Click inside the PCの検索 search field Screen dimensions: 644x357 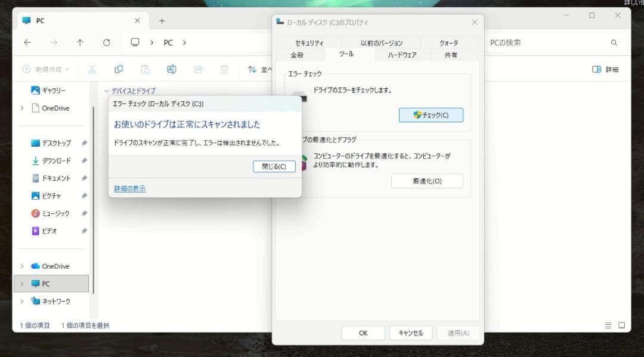(555, 42)
